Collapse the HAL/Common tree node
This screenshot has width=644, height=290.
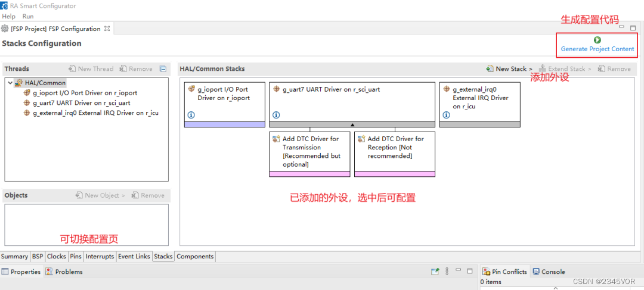point(10,83)
